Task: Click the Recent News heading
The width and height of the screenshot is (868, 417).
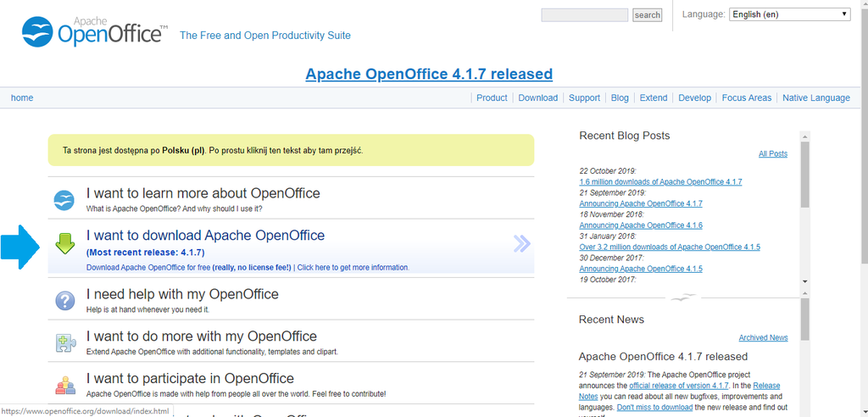Action: [612, 320]
